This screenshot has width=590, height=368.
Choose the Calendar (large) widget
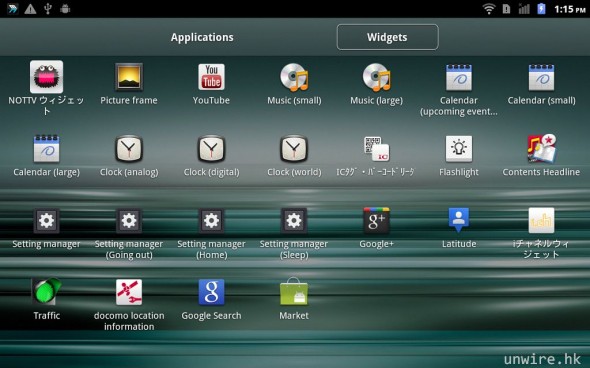pos(46,149)
